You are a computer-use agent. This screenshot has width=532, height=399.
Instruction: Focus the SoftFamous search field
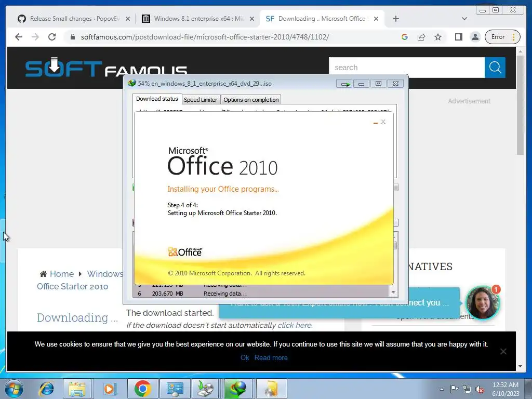[406, 68]
